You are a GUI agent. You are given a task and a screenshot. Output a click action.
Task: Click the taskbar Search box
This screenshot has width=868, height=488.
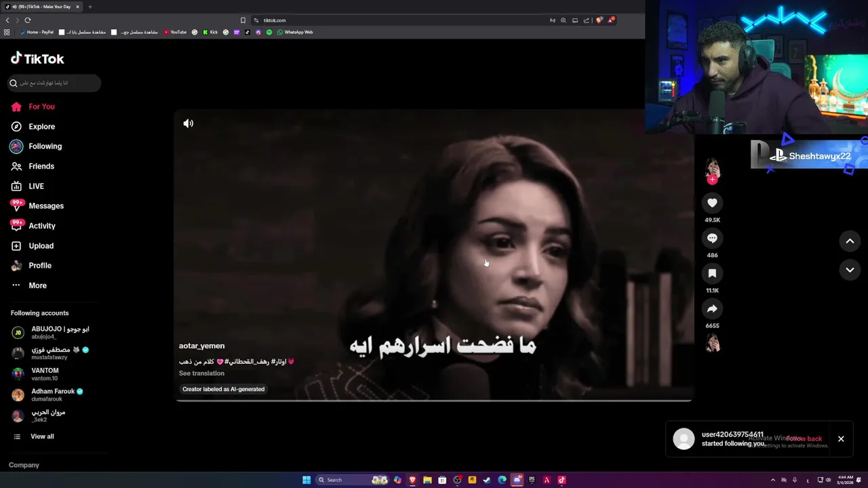(353, 480)
